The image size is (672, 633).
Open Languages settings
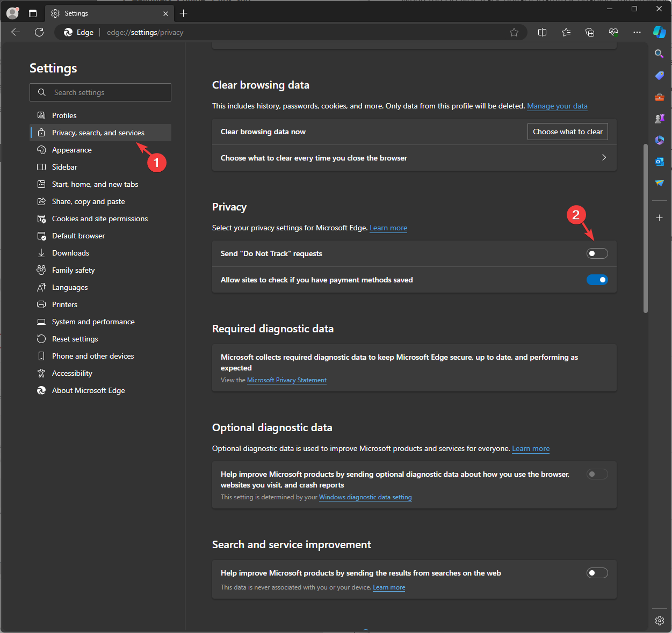100,287
